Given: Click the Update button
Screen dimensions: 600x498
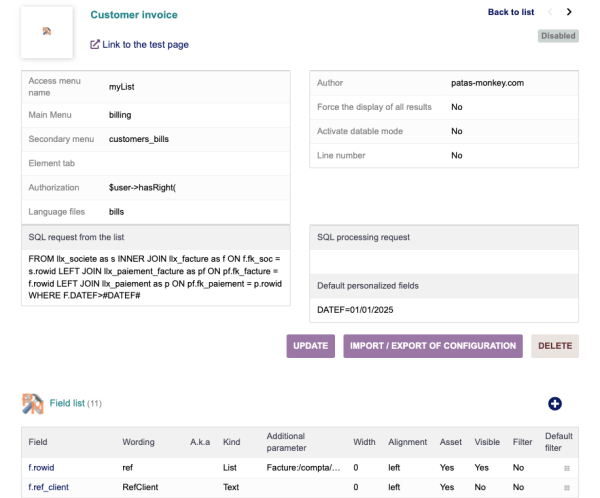Looking at the screenshot, I should [311, 346].
